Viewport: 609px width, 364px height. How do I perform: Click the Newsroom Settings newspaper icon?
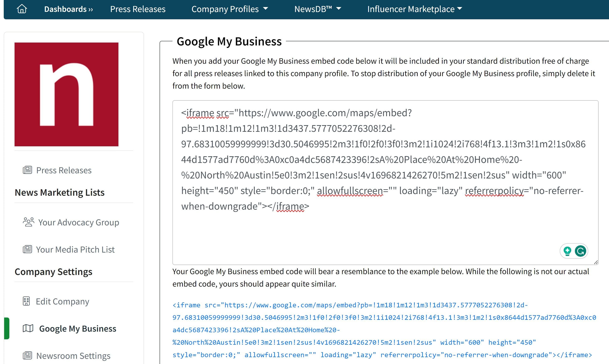27,355
